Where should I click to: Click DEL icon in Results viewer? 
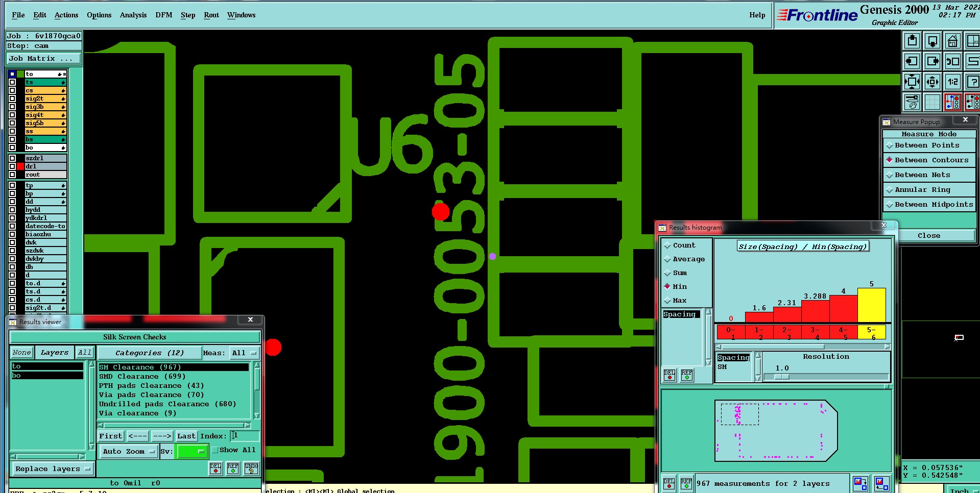pos(216,468)
